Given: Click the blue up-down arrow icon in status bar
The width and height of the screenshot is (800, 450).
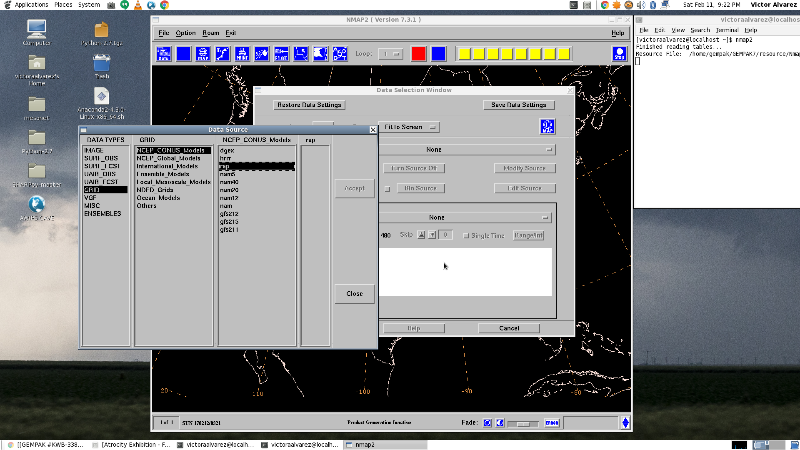Looking at the screenshot, I should click(626, 422).
